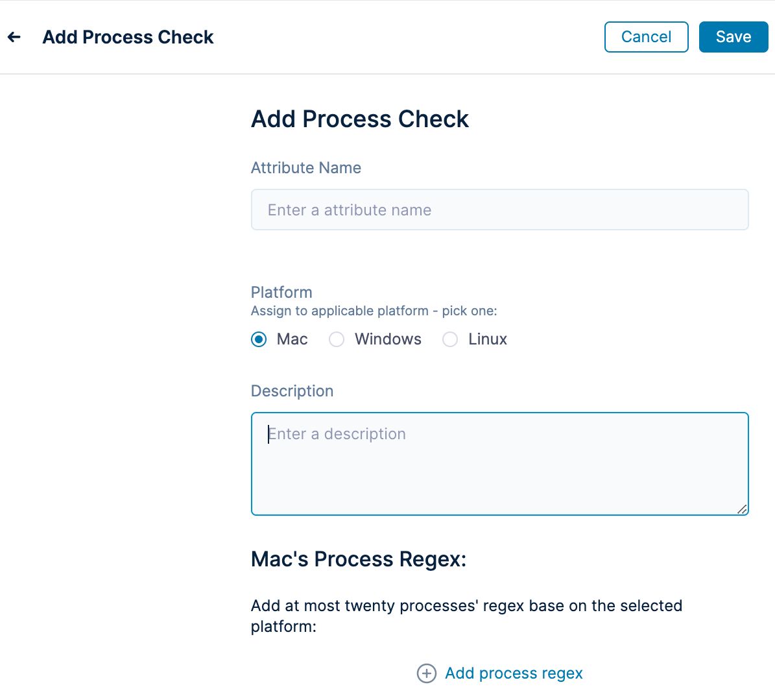
Task: Grab the Description box resize handle
Action: click(x=742, y=509)
